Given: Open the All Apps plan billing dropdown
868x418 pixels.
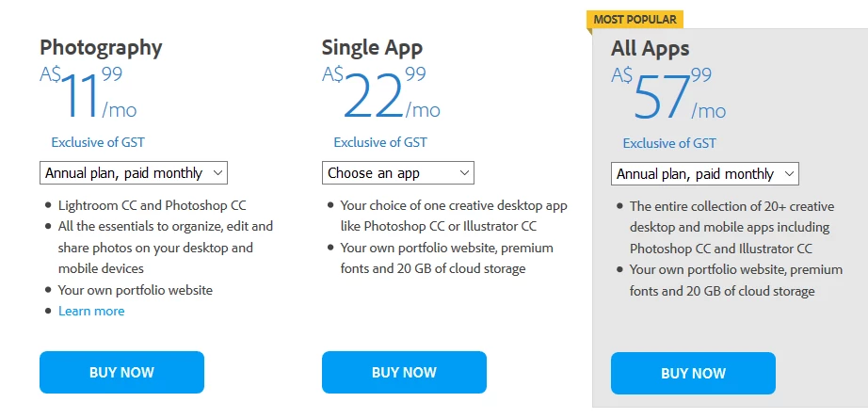Looking at the screenshot, I should (705, 174).
